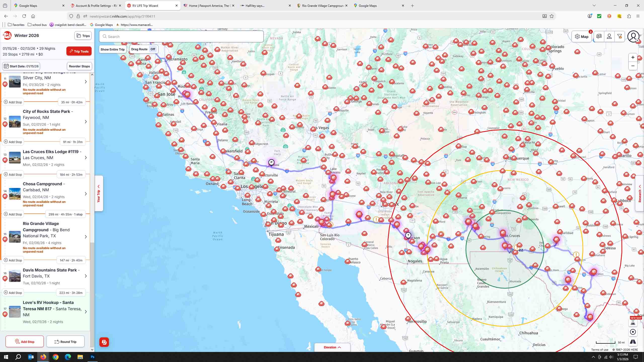
Task: Click the red chat bubble icon
Action: 104,342
